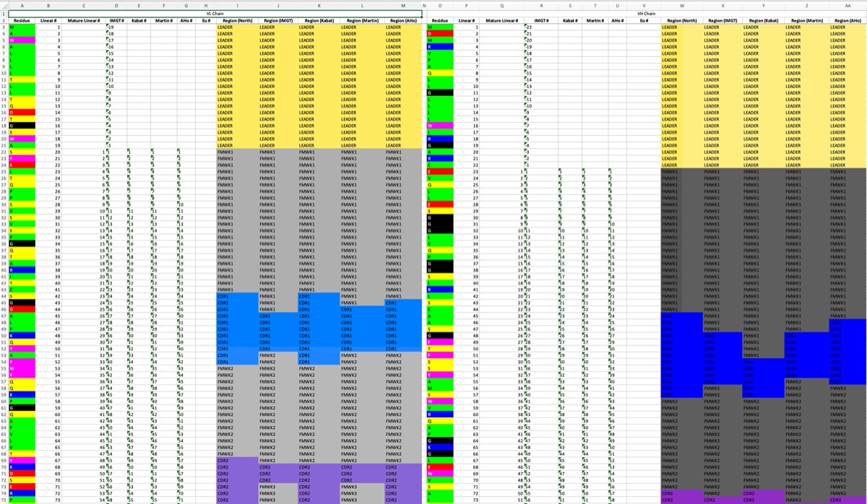
Task: Select row header 69
Action: tap(4, 460)
